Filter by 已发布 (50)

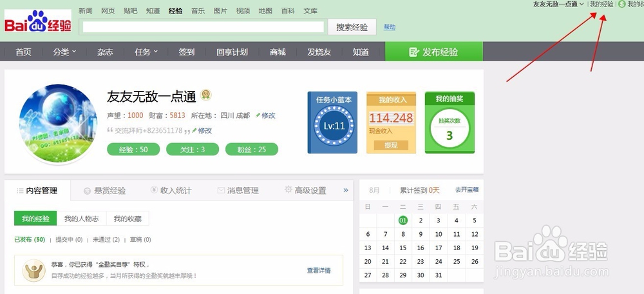[x=30, y=239]
